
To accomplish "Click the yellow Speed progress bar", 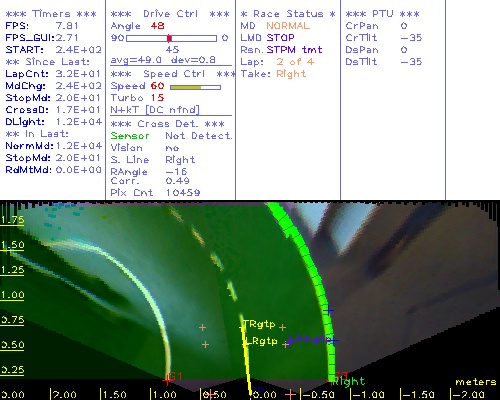I will 195,87.
